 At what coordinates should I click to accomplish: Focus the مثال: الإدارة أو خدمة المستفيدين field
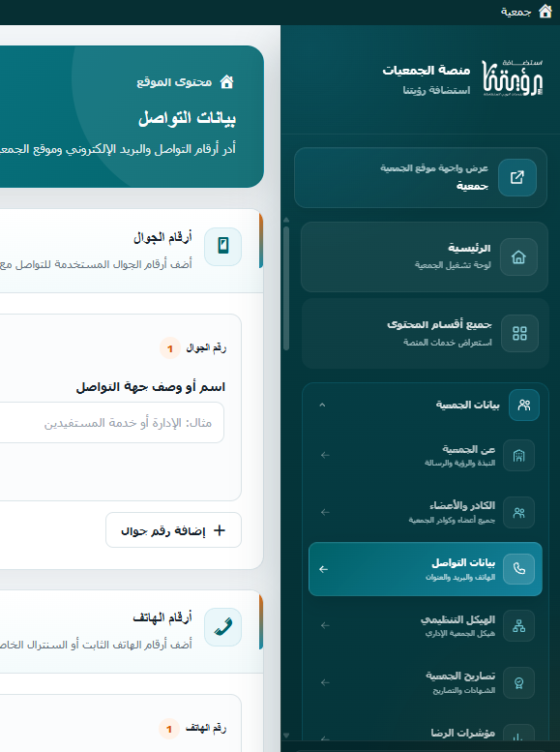tap(112, 423)
